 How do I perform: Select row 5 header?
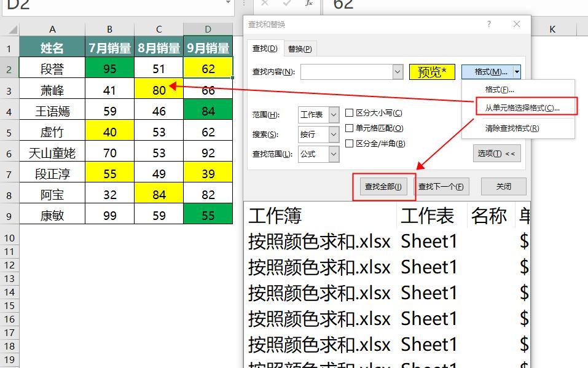coord(9,133)
